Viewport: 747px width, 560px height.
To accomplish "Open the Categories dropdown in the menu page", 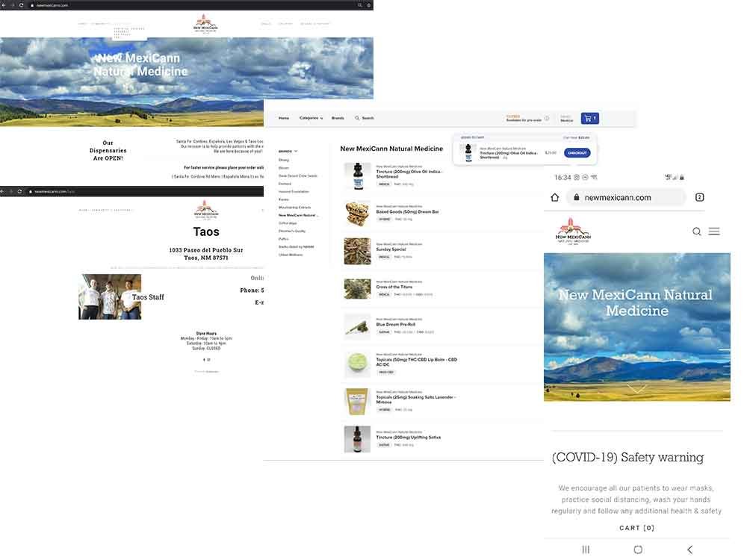I will pyautogui.click(x=311, y=118).
